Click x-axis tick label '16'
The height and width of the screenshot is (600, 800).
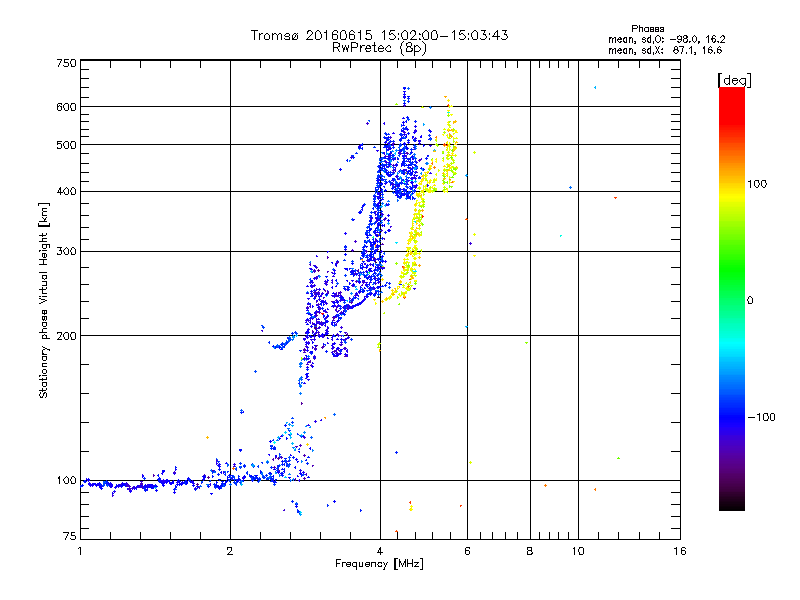680,551
